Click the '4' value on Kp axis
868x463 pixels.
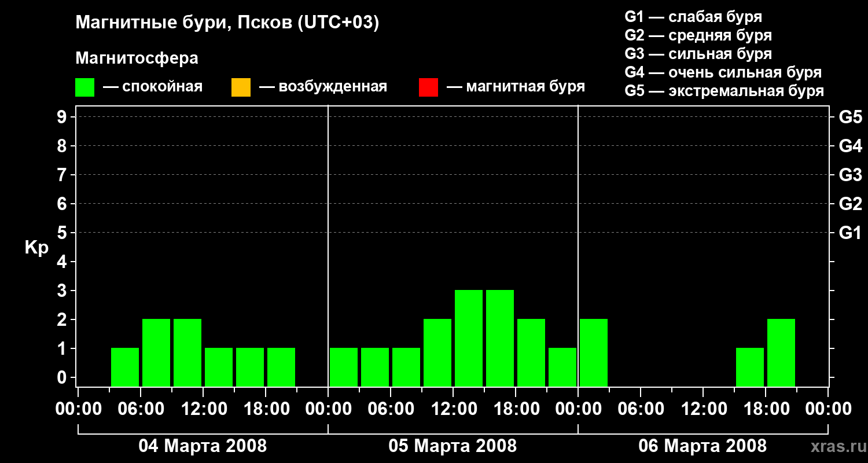point(63,262)
